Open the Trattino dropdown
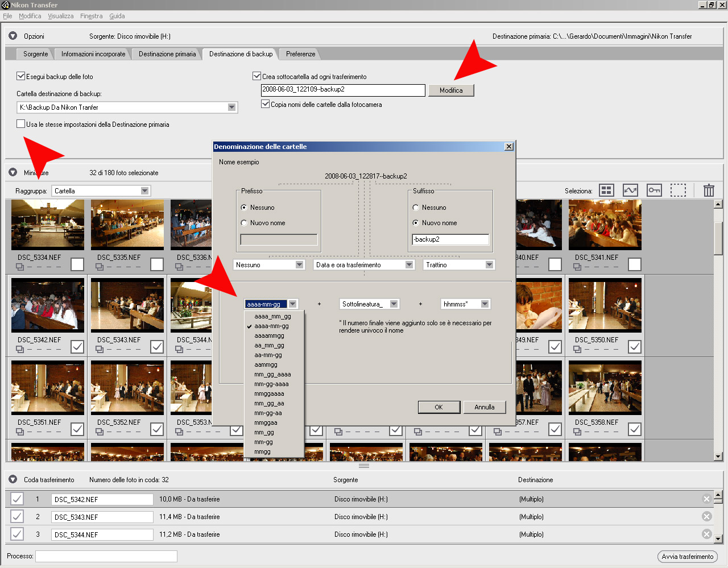 [x=489, y=264]
